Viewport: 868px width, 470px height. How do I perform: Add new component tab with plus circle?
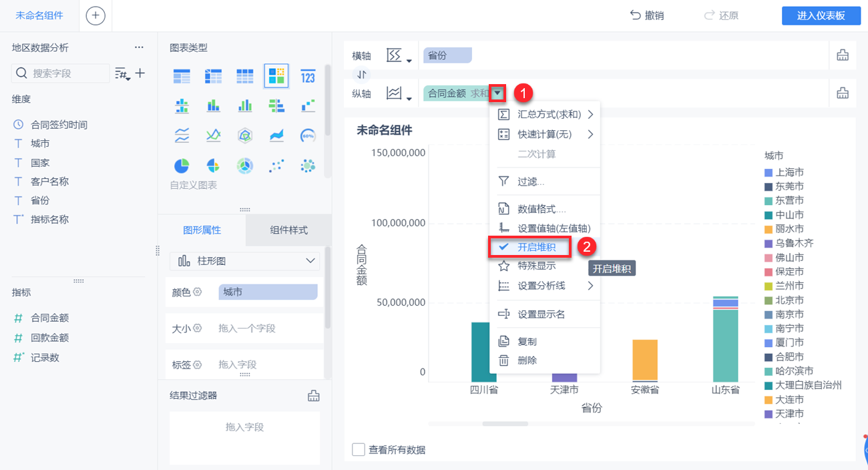[x=95, y=15]
